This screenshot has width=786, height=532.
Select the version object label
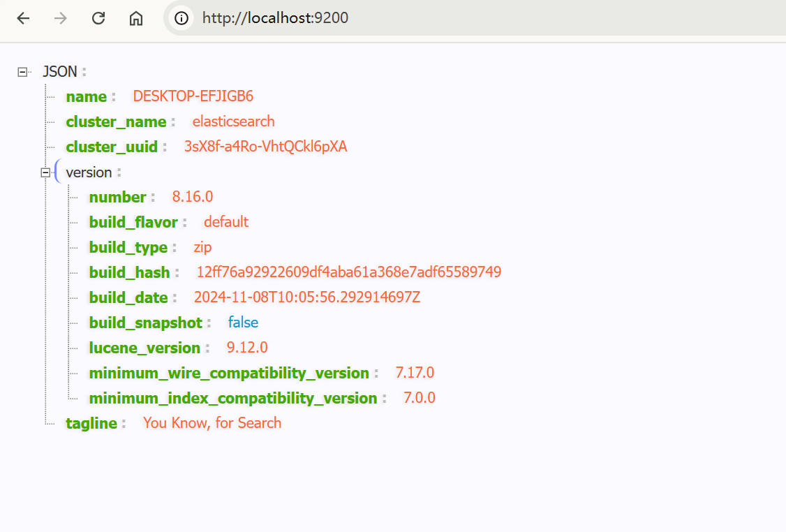point(89,172)
